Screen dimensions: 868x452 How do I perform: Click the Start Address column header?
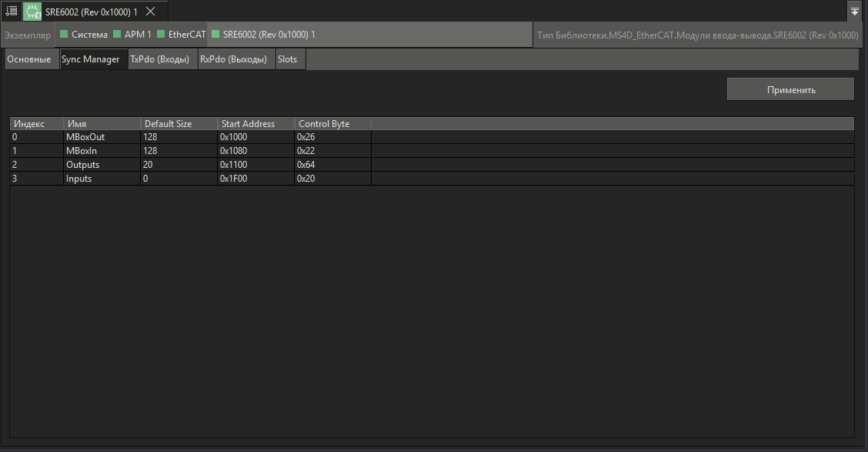coord(255,123)
